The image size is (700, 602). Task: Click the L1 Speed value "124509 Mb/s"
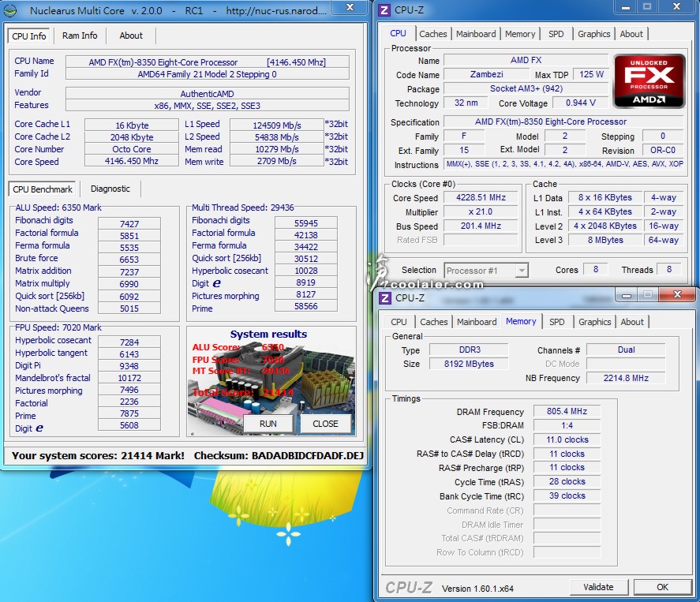coord(277,125)
